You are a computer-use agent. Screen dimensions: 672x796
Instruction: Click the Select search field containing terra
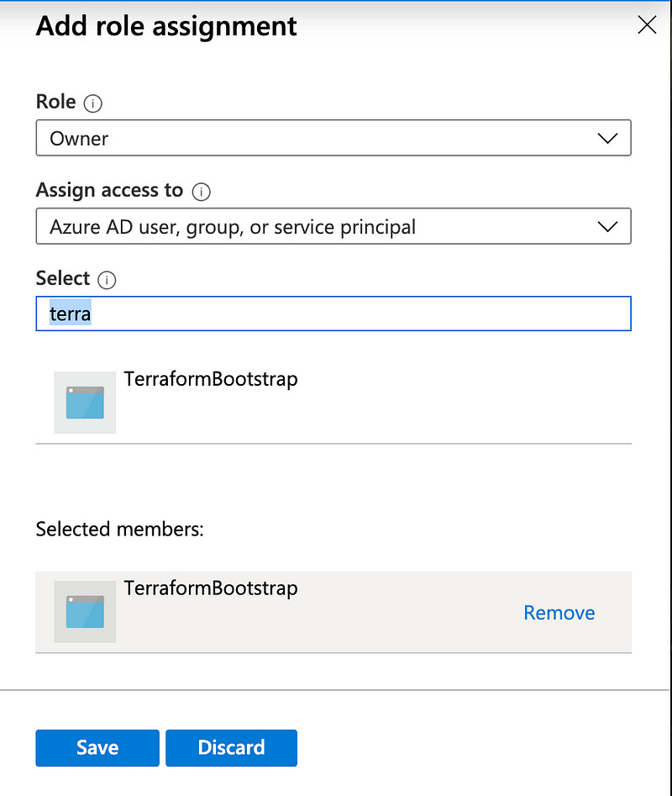coord(333,314)
